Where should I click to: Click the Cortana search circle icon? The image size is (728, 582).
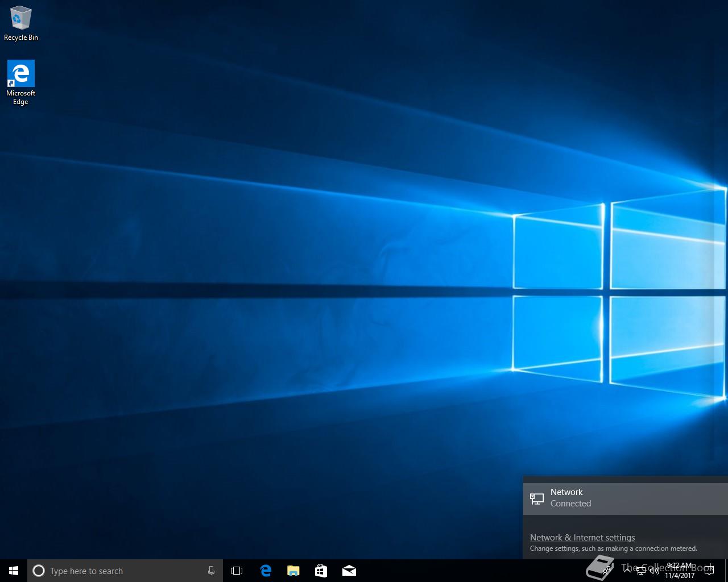click(x=39, y=571)
